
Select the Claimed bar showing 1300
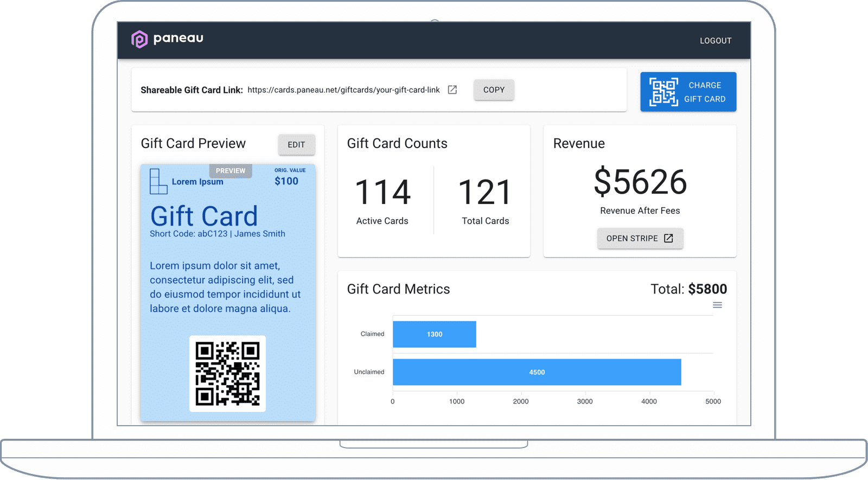tap(435, 334)
